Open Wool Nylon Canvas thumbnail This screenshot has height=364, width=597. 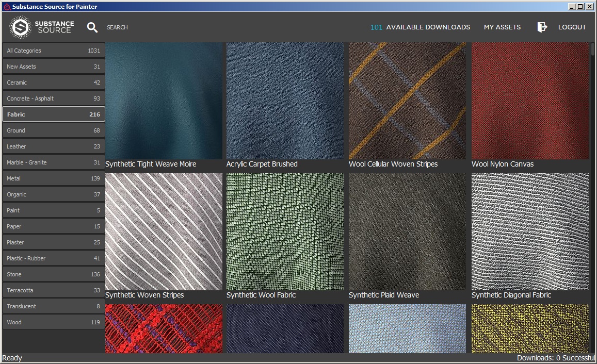pyautogui.click(x=530, y=101)
